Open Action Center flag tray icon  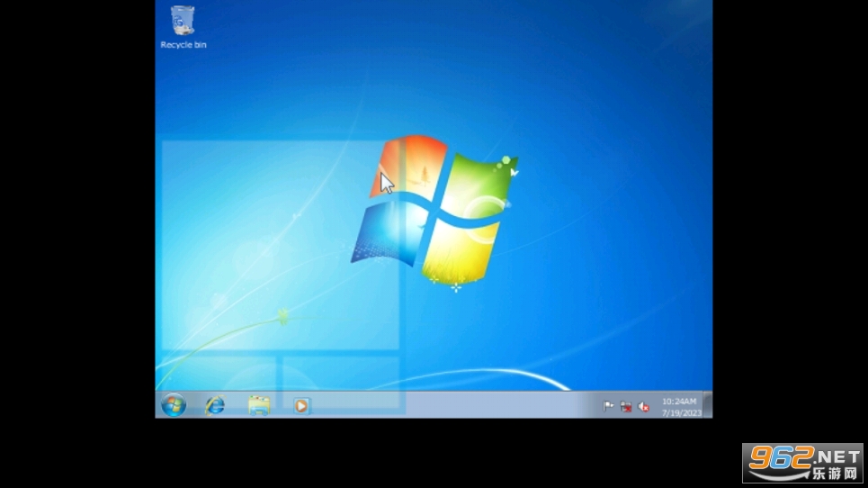608,407
